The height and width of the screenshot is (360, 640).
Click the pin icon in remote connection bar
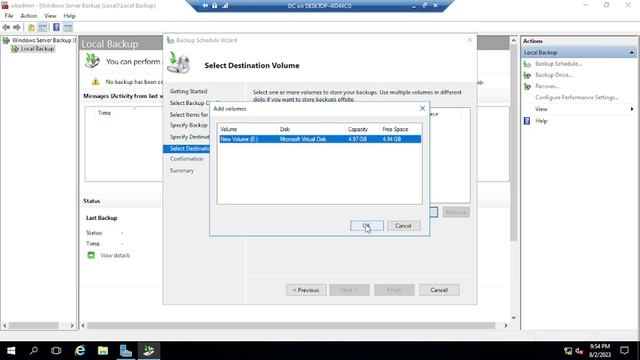pos(205,5)
